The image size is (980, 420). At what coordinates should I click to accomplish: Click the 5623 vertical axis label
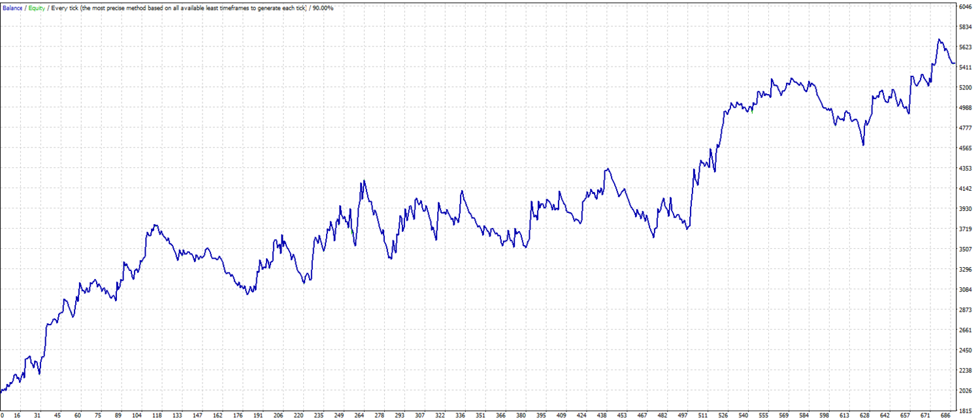pos(965,47)
